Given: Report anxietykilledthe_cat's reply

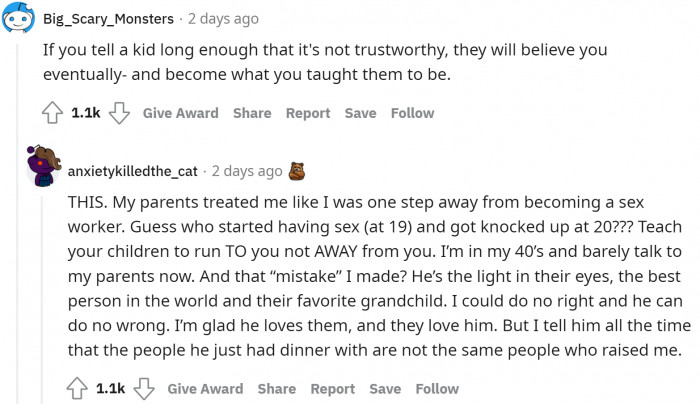Looking at the screenshot, I should (x=332, y=389).
